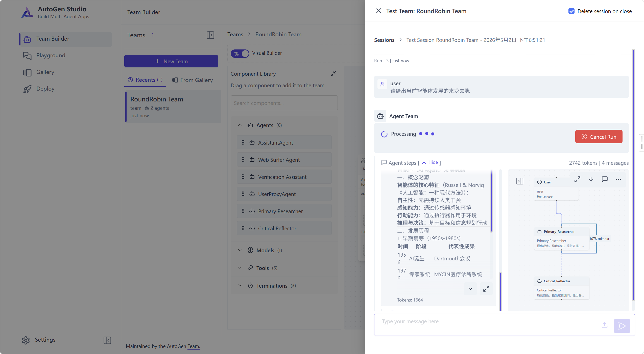644x354 pixels.
Task: Collapse the Agents section
Action: tap(240, 125)
